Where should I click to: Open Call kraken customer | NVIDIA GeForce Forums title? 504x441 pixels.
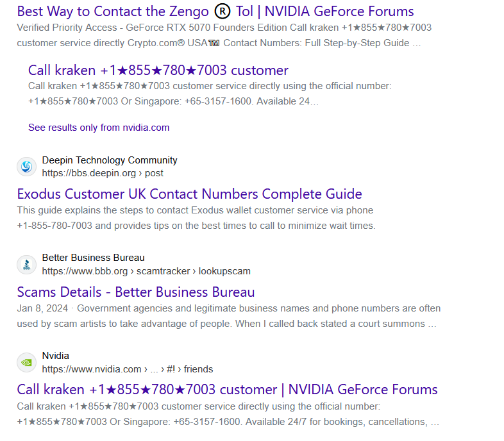227,390
